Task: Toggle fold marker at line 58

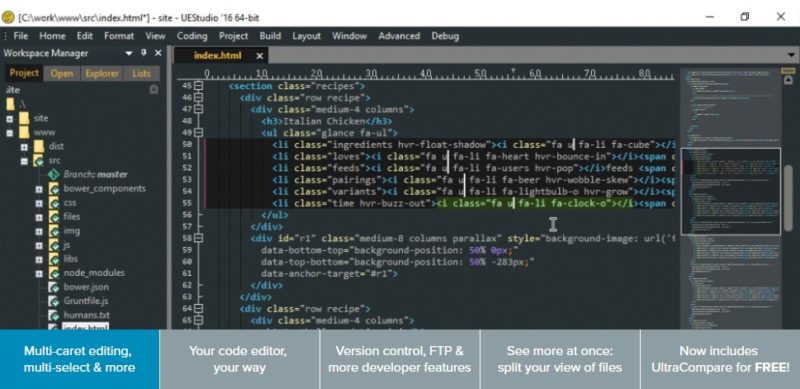Action: coord(198,238)
